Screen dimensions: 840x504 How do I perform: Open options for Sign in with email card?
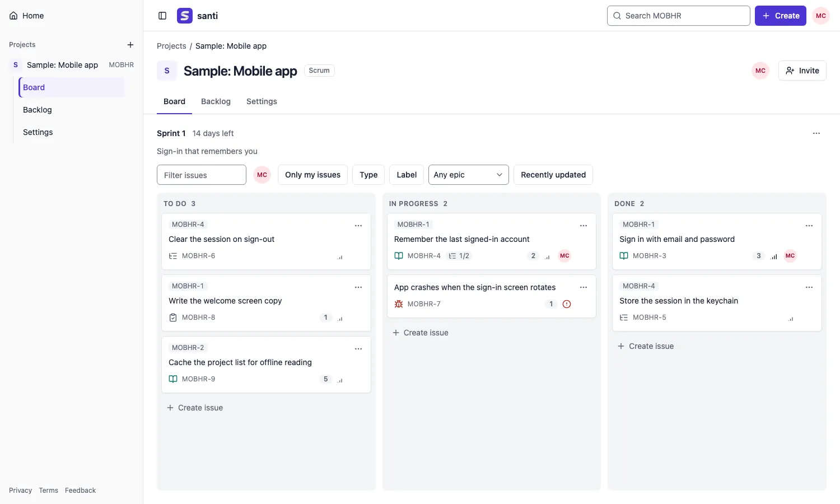809,226
